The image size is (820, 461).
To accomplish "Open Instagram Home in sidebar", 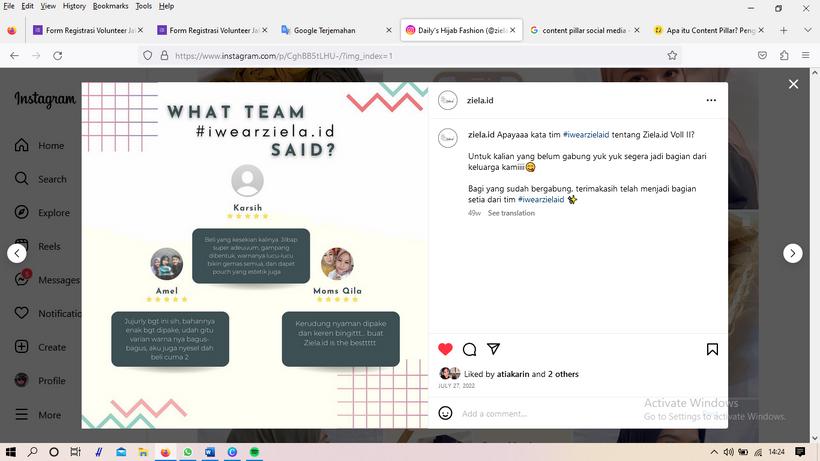I will pos(39,145).
